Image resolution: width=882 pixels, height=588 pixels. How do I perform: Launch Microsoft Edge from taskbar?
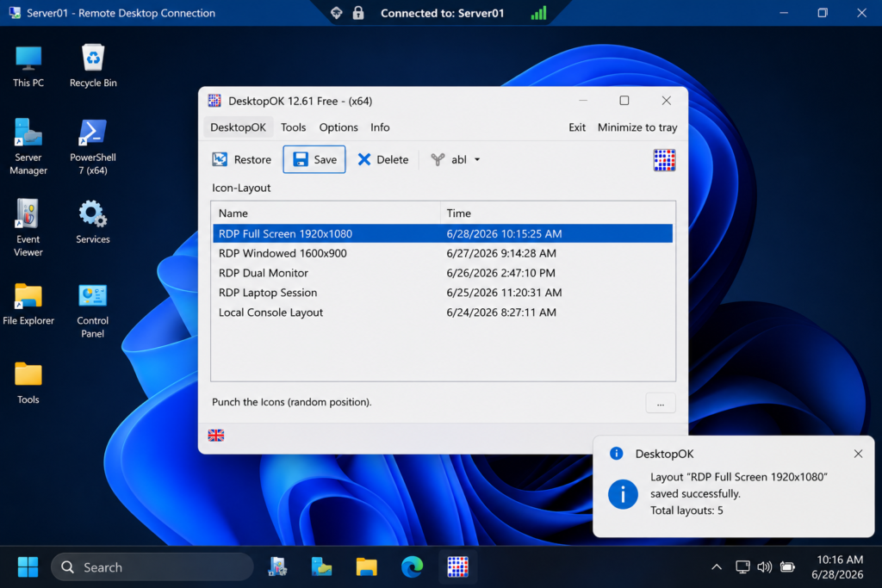(412, 566)
